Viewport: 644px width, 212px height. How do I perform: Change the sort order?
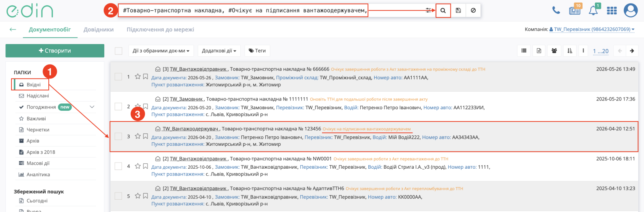point(570,51)
